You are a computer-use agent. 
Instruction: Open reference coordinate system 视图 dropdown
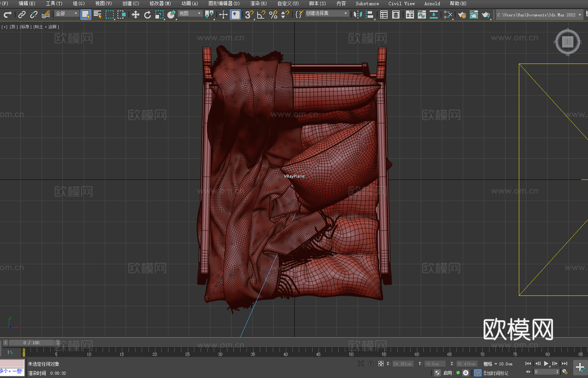point(190,13)
